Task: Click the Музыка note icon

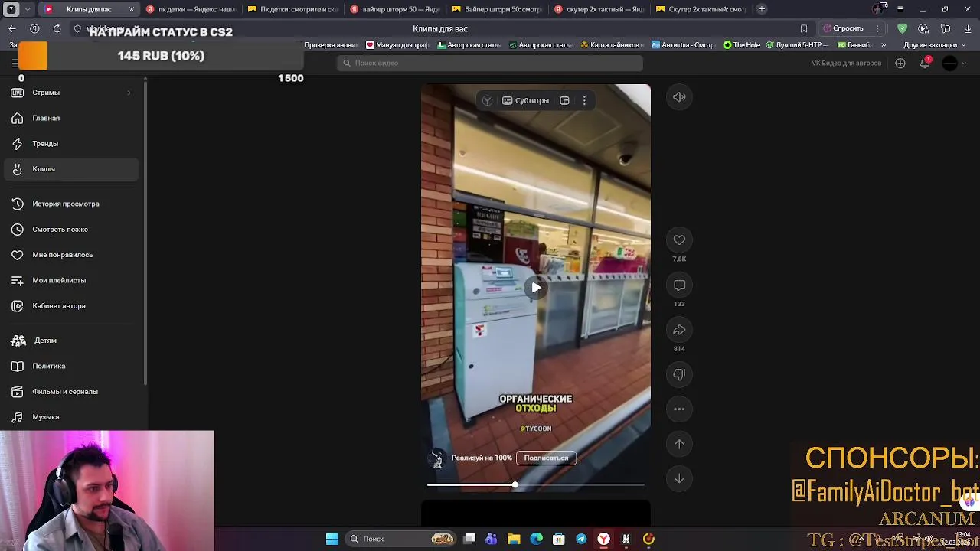Action: pyautogui.click(x=18, y=417)
